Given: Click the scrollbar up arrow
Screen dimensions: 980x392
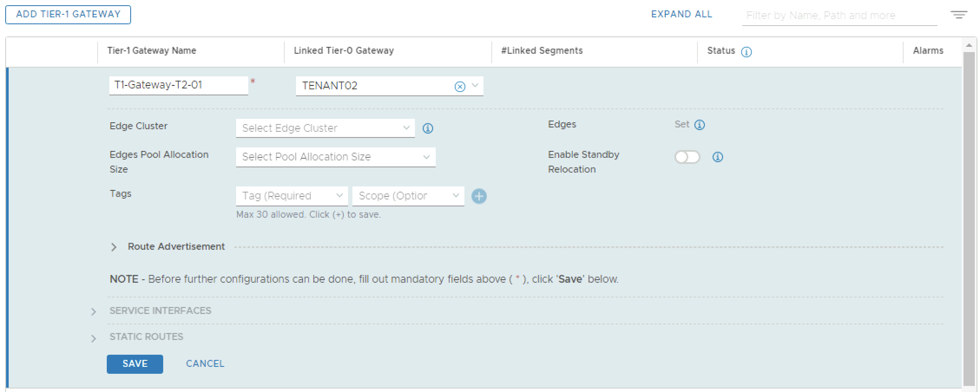Looking at the screenshot, I should point(969,45).
